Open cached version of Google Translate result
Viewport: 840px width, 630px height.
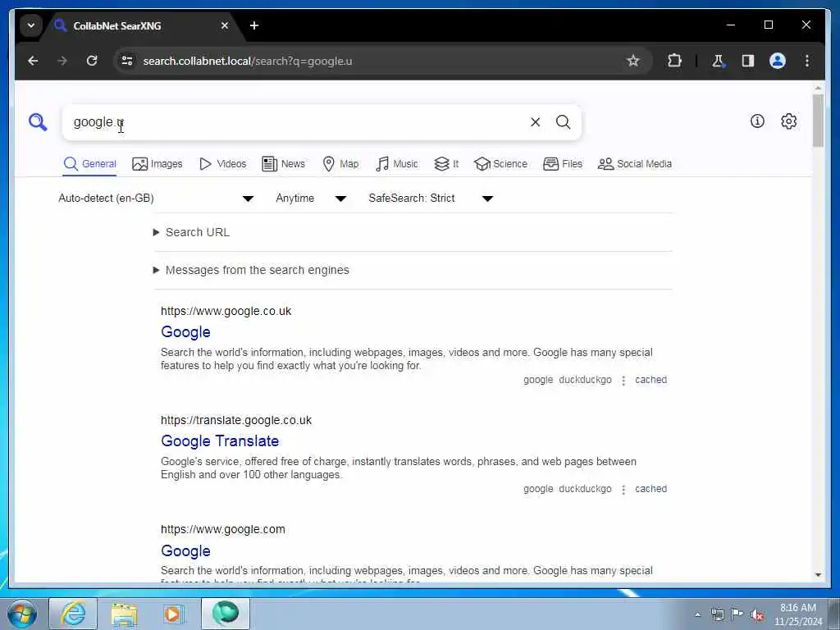(651, 489)
